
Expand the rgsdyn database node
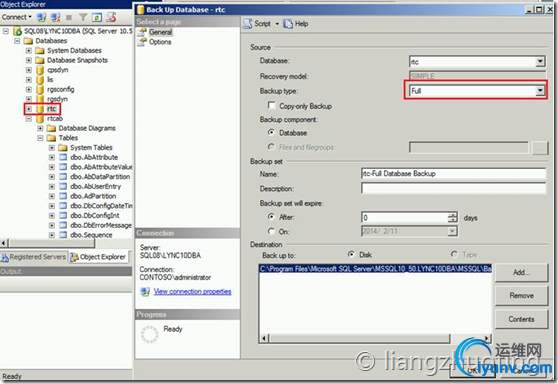(29, 99)
